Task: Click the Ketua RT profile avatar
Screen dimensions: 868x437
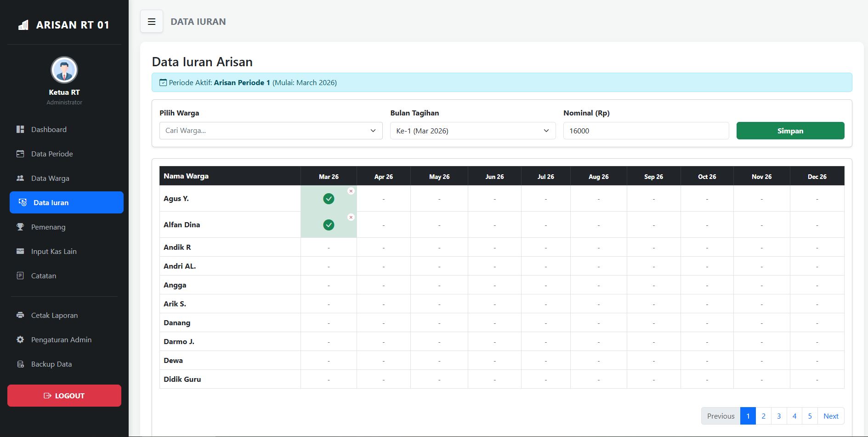Action: coord(64,70)
